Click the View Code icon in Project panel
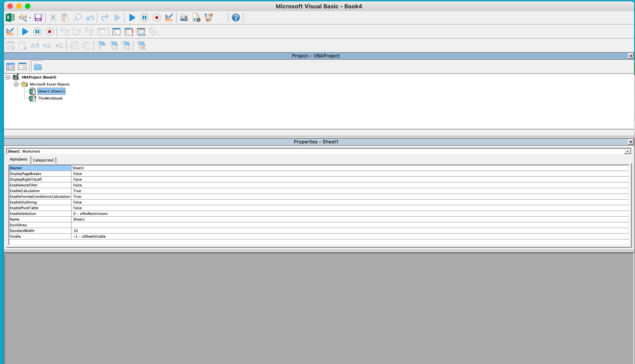This screenshot has width=635, height=364. pyautogui.click(x=10, y=66)
